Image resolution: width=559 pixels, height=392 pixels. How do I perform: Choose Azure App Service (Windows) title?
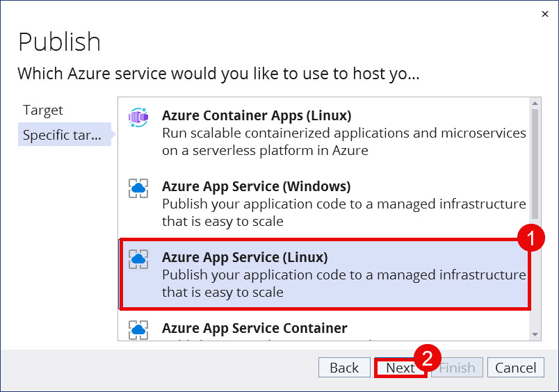[257, 186]
